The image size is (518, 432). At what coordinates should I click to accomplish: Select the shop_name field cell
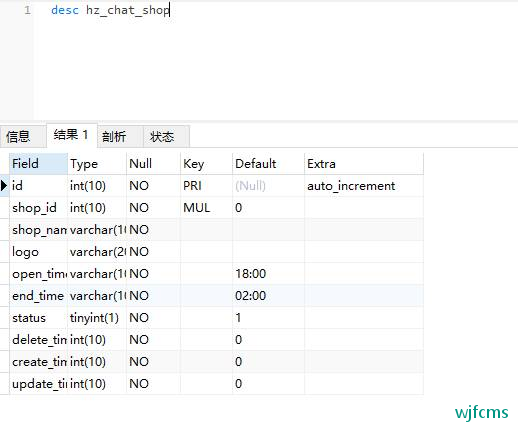tap(38, 230)
